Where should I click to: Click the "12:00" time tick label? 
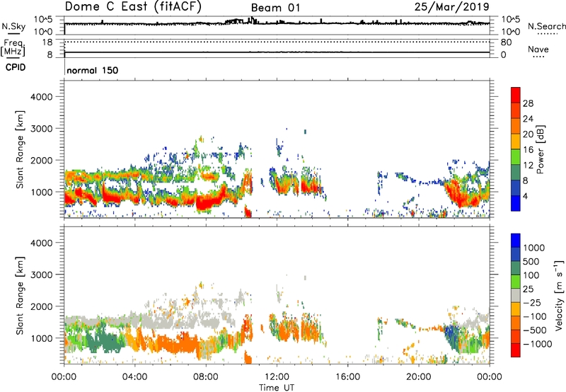tap(277, 377)
